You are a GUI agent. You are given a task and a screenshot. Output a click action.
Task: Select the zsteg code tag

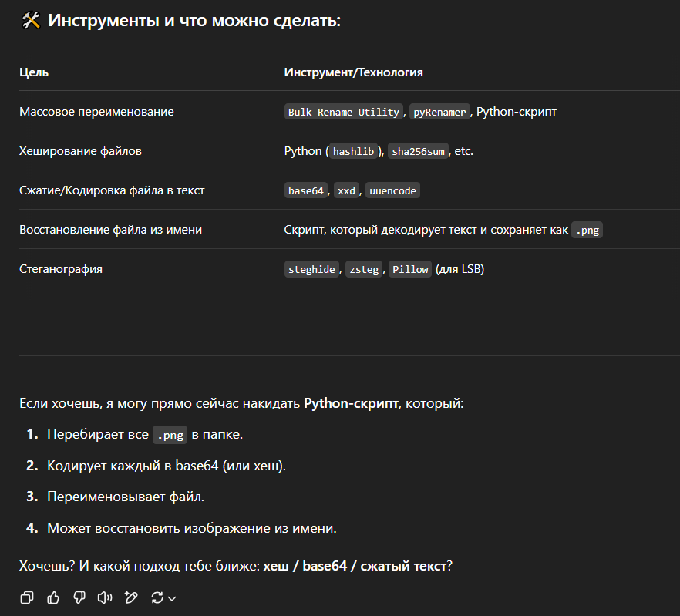(364, 269)
